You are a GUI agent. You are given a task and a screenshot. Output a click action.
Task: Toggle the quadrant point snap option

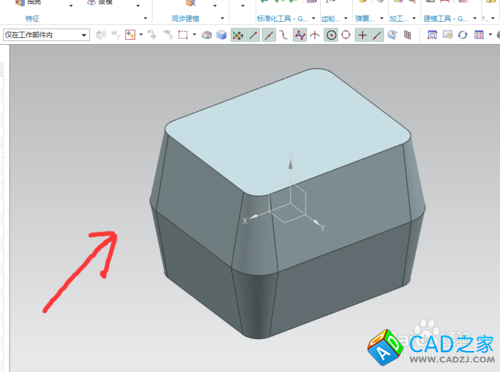(x=346, y=35)
